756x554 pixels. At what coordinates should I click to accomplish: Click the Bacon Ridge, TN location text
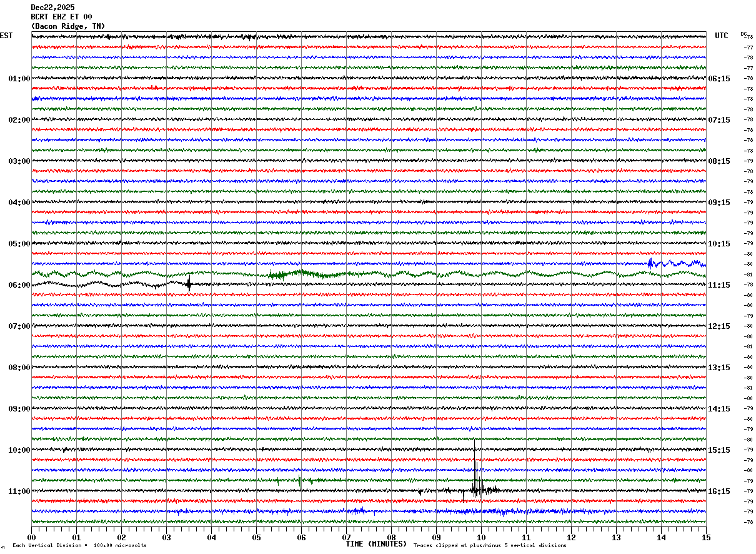(67, 26)
